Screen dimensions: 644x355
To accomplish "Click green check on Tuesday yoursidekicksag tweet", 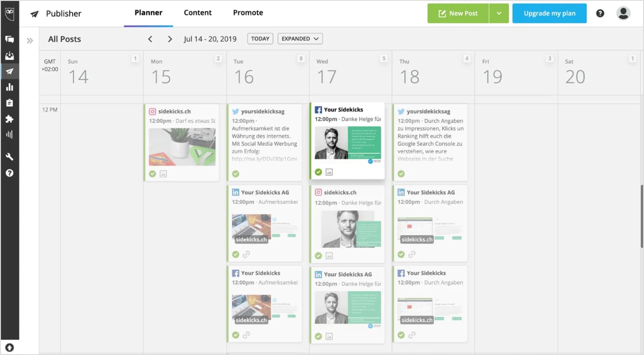I will 236,174.
